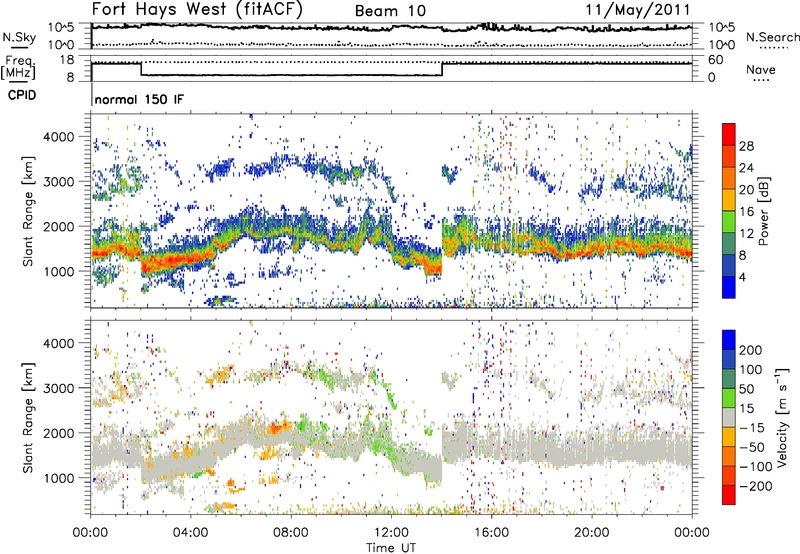Click the "16" label on power color bar
800x554 pixels.
coord(746,212)
